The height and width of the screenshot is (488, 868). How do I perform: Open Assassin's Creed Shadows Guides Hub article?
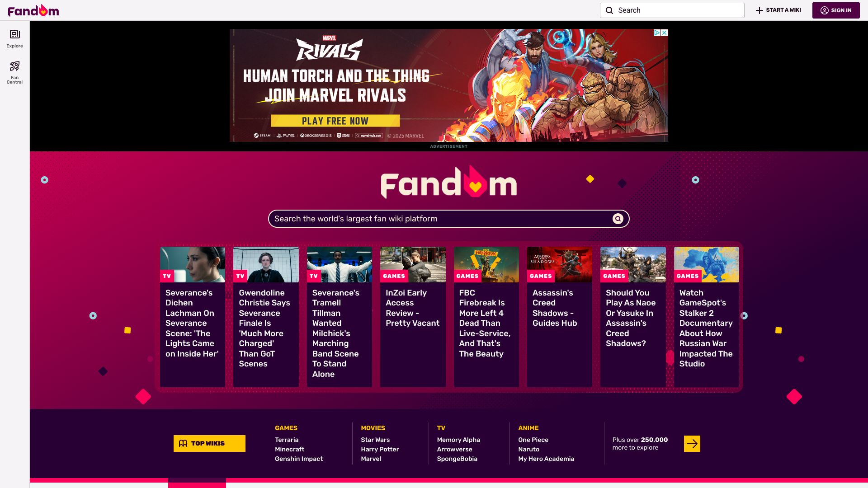pos(559,317)
